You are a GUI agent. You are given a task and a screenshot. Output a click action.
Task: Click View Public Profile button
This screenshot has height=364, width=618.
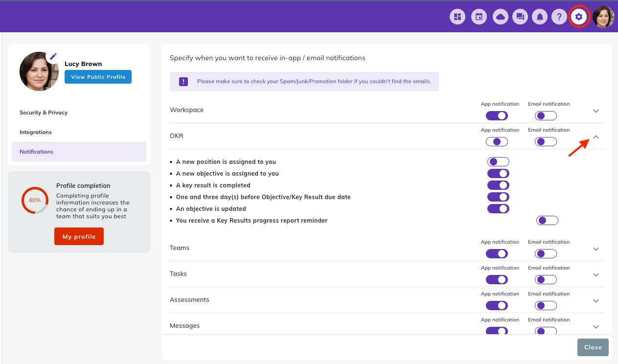[x=98, y=77]
